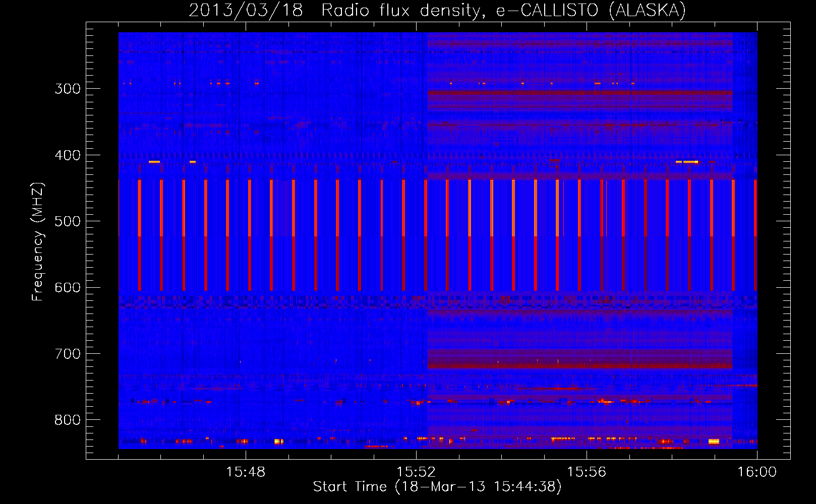816x504 pixels.
Task: Click the 15:52 time tick label
Action: tap(416, 472)
